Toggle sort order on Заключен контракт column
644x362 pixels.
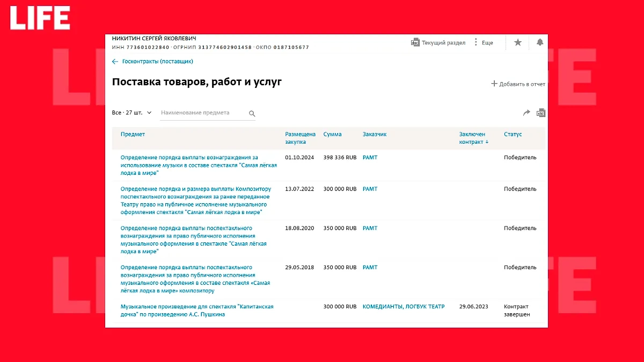click(473, 138)
